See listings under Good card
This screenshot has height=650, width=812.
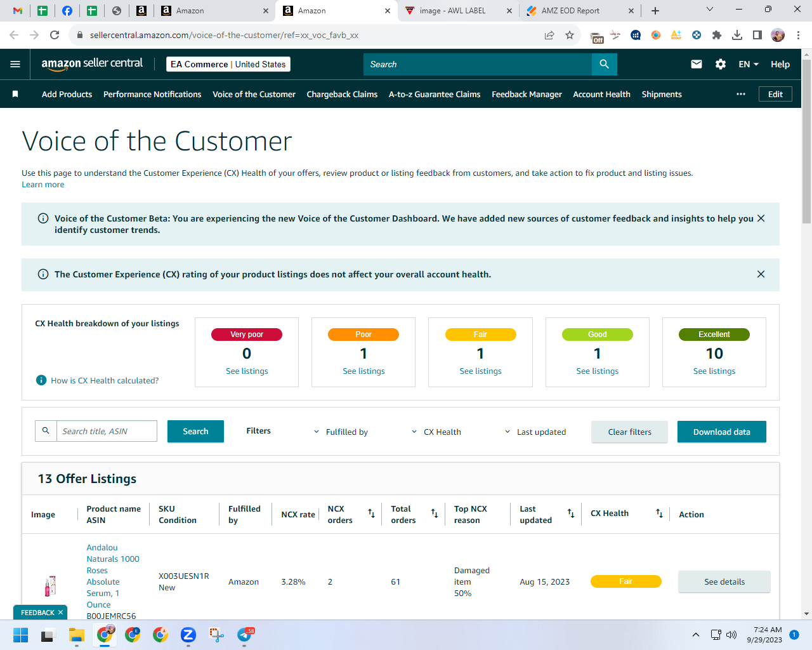pos(597,371)
